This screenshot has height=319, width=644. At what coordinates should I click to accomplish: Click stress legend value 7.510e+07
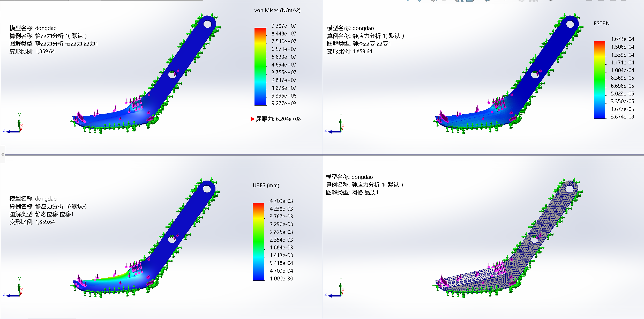[x=284, y=41]
